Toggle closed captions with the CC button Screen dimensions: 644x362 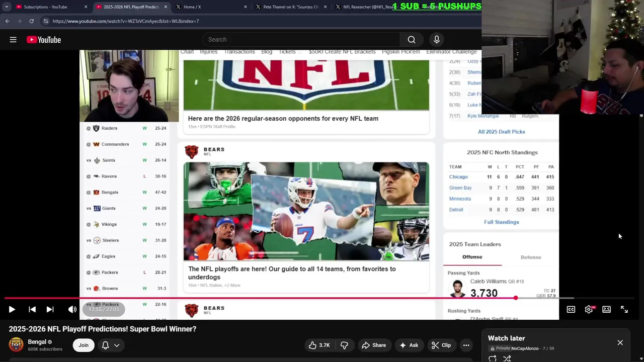[x=571, y=310]
